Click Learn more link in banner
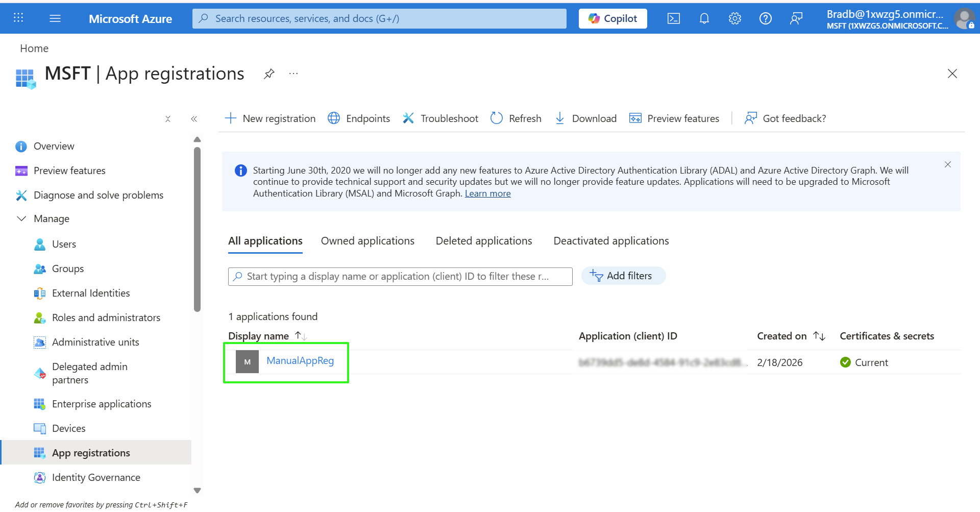Screen dimensions: 980x512 pyautogui.click(x=487, y=193)
